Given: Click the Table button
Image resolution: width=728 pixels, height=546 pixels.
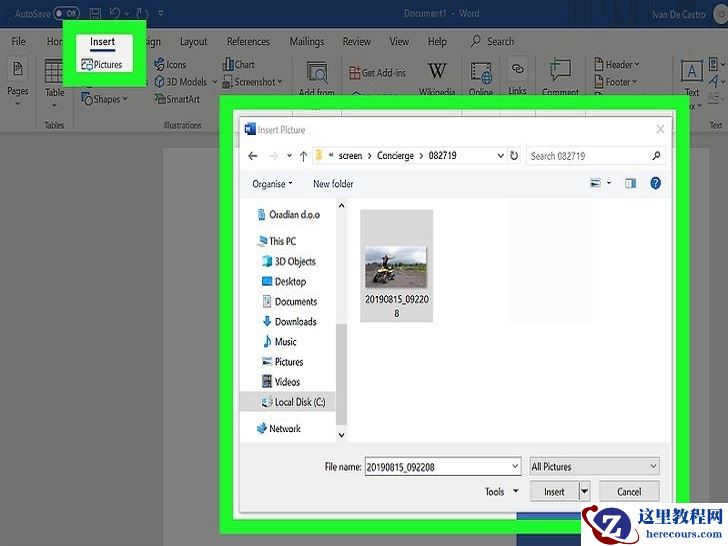Looking at the screenshot, I should 54,83.
